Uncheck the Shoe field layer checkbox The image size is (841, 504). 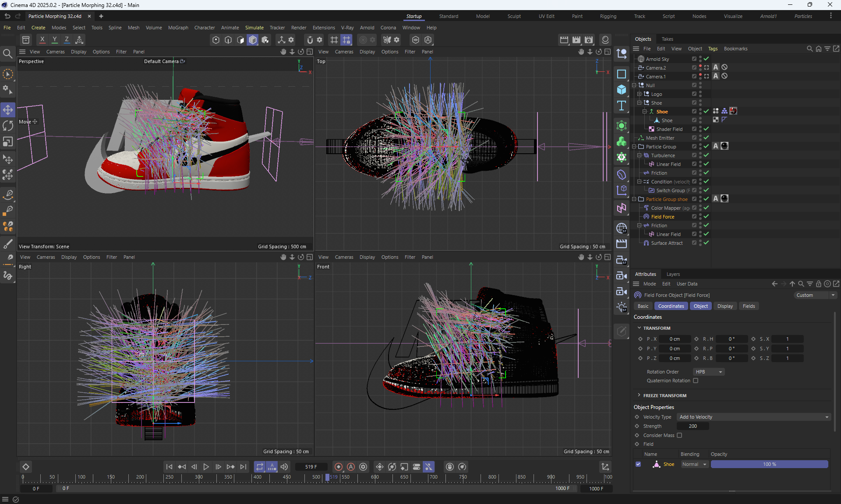coord(638,464)
